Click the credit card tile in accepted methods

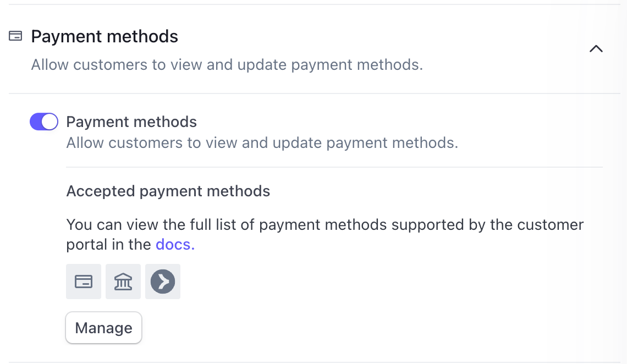[84, 282]
